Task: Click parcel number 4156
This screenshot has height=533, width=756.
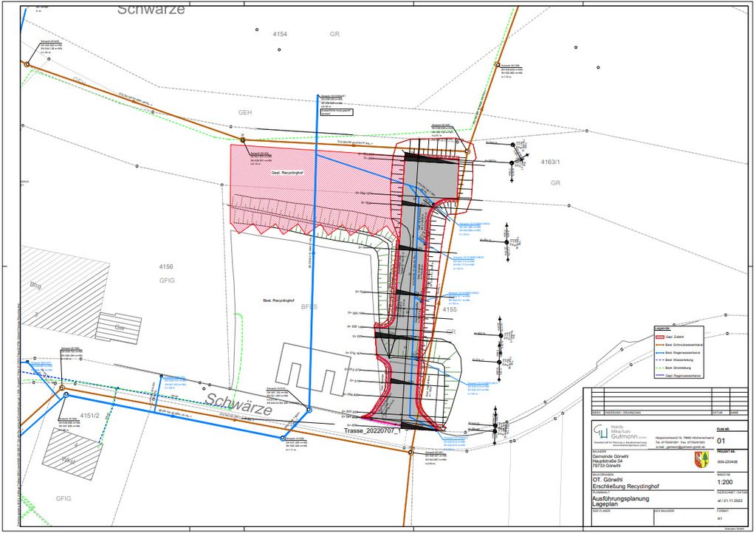Action: (x=165, y=266)
